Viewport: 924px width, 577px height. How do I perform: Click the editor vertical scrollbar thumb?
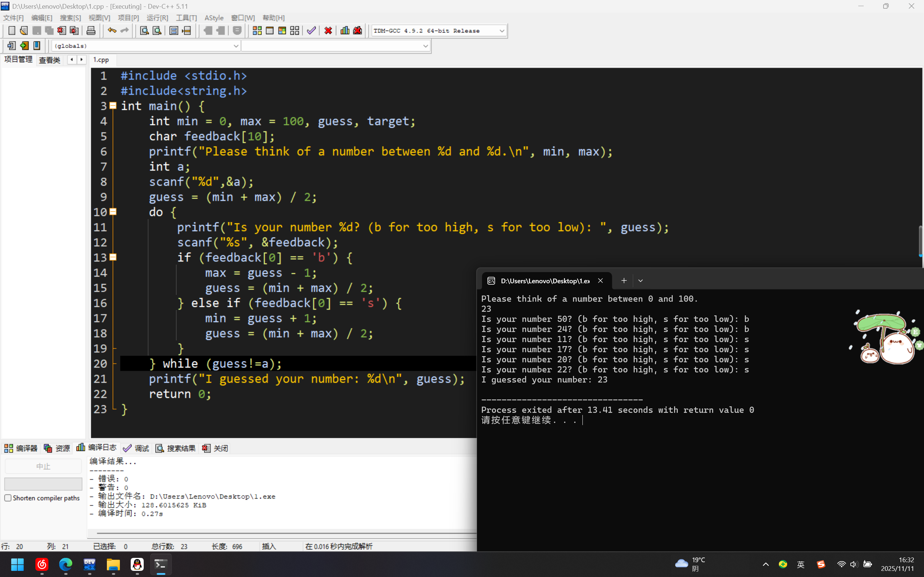point(920,241)
